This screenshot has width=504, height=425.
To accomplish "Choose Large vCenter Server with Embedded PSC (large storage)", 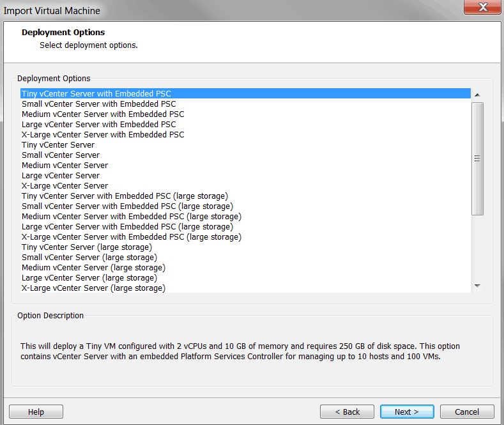I will tap(127, 227).
